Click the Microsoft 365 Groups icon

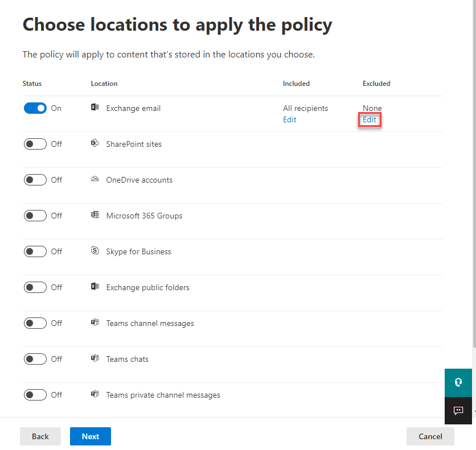click(95, 214)
